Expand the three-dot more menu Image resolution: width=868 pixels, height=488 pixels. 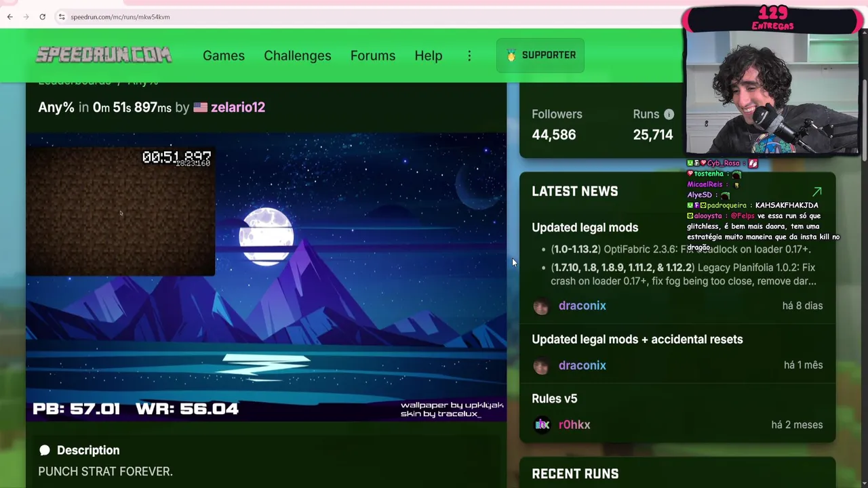(469, 56)
